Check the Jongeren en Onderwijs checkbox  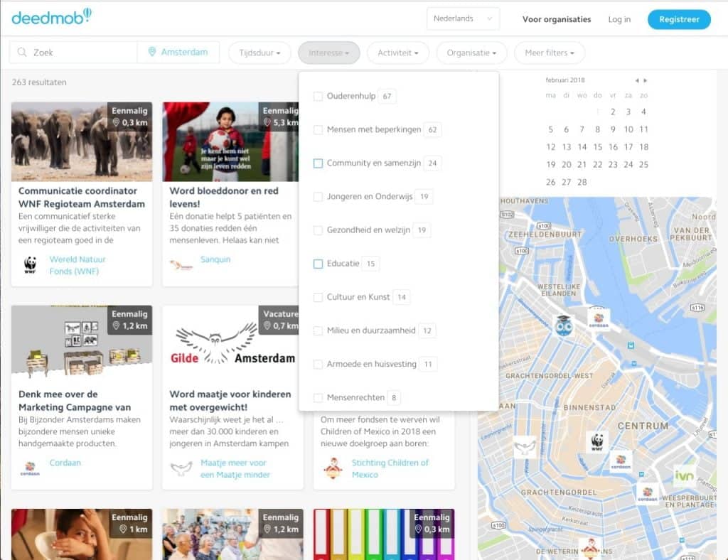tap(318, 197)
